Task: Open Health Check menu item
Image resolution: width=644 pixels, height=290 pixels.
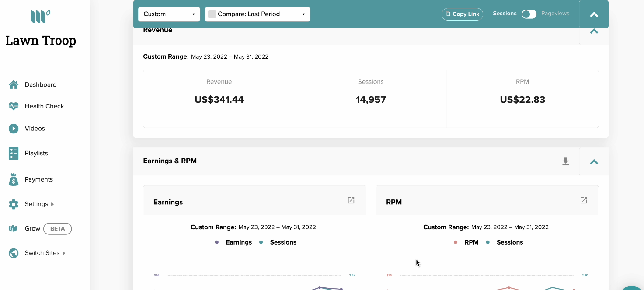Action: (x=44, y=106)
